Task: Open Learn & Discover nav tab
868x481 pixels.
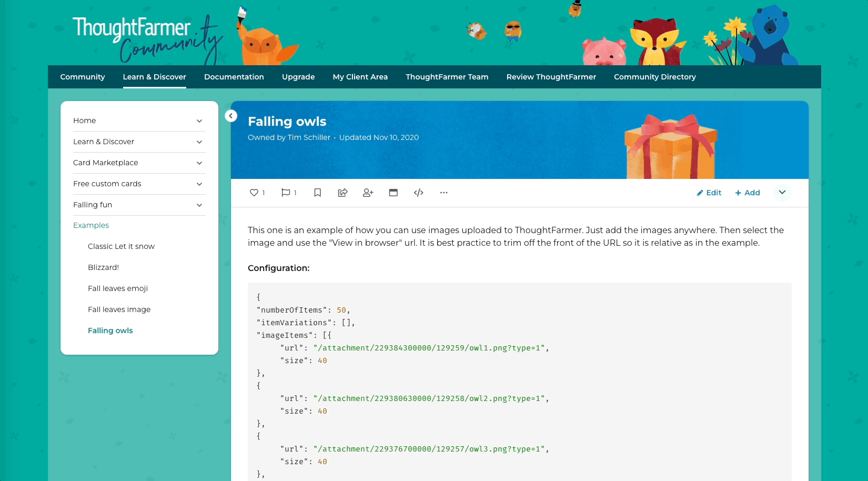Action: click(x=155, y=77)
